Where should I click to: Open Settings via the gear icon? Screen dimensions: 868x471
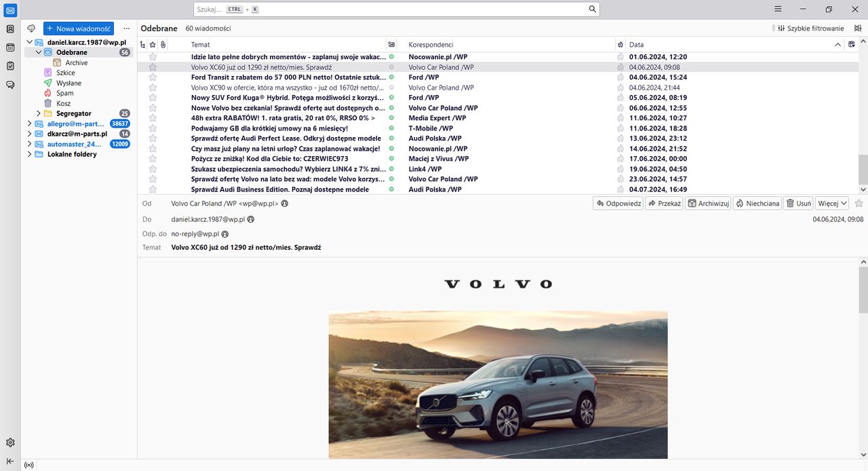[10, 442]
